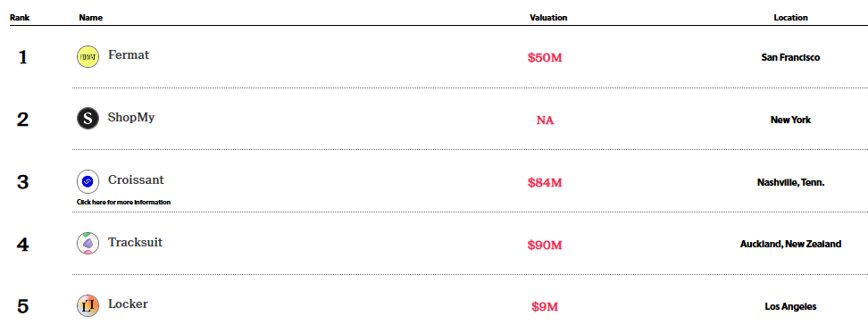Open the Croissant company name
868x333 pixels.
(136, 179)
